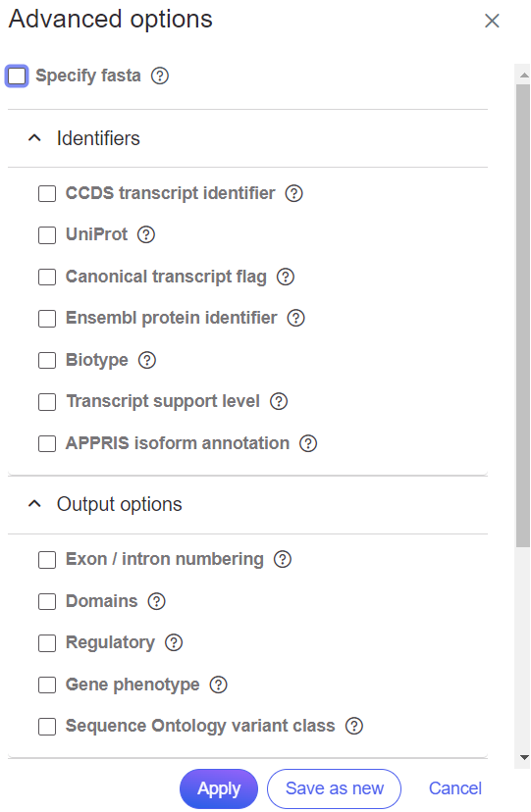Click the Cancel link
The image size is (531, 812).
(x=454, y=788)
